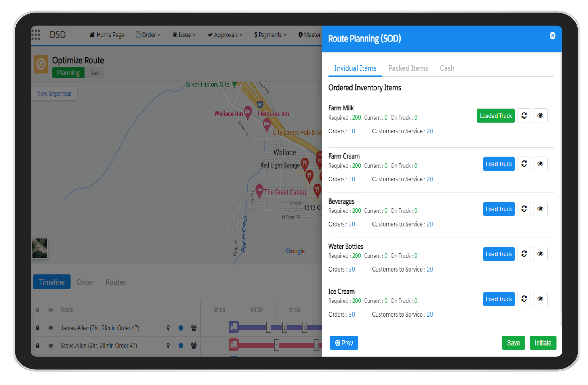Switch the route view to Live mode
The image size is (588, 385).
click(94, 72)
